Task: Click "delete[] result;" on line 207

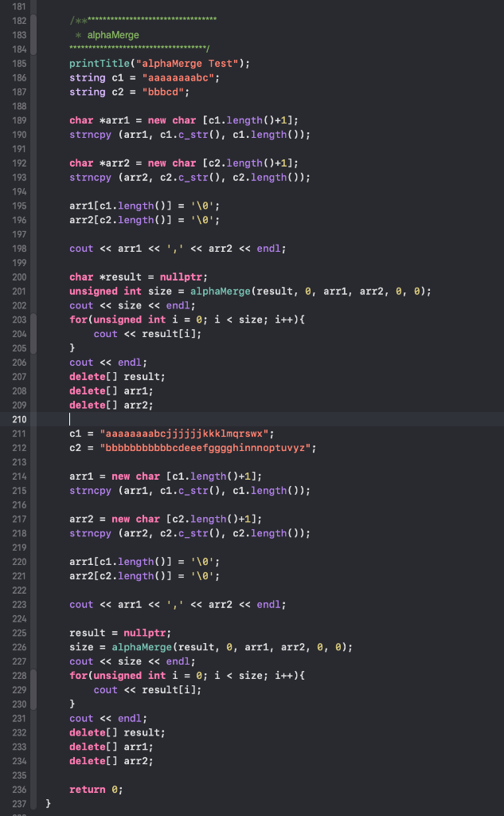Action: (x=118, y=377)
